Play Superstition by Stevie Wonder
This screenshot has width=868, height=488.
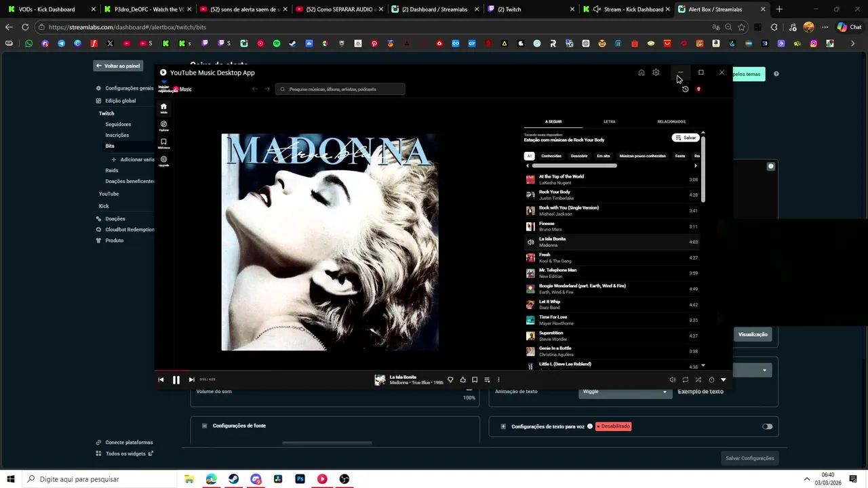pos(612,336)
